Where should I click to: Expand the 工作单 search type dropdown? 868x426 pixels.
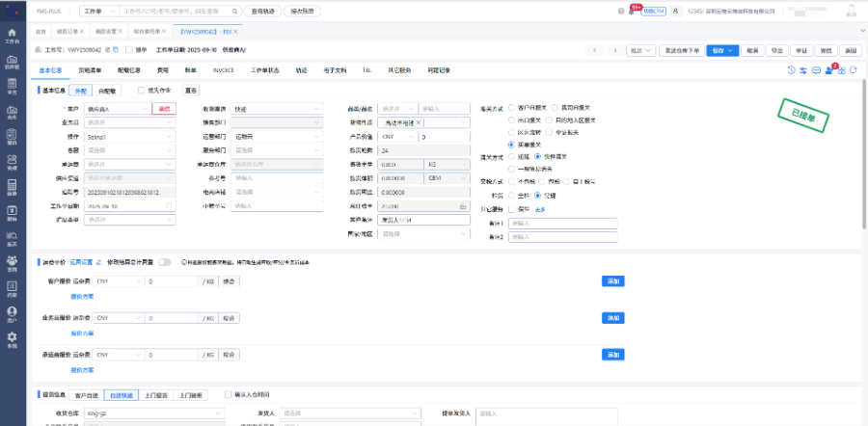tap(98, 11)
